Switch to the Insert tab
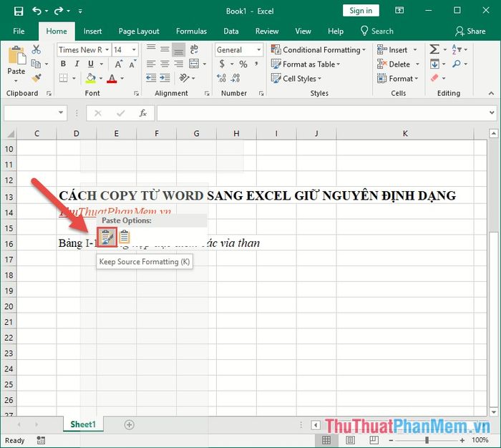 [92, 31]
